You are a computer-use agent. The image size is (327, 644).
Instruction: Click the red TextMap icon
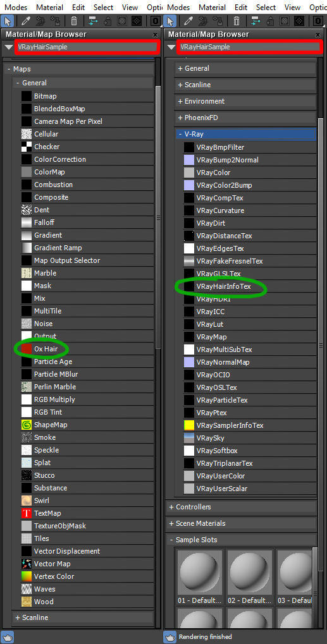pos(27,513)
